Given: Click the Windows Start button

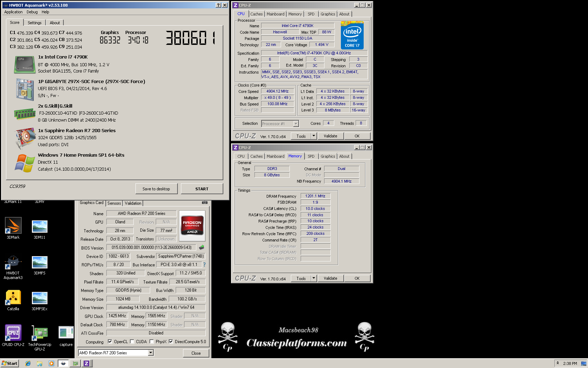Looking at the screenshot, I should click(x=9, y=363).
